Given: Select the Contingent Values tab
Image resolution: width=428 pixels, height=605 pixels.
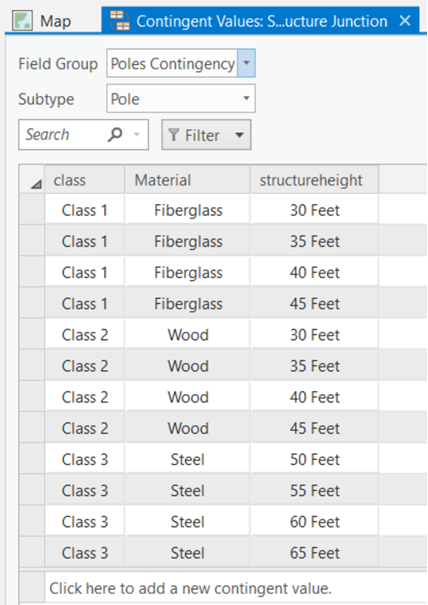Looking at the screenshot, I should [261, 20].
